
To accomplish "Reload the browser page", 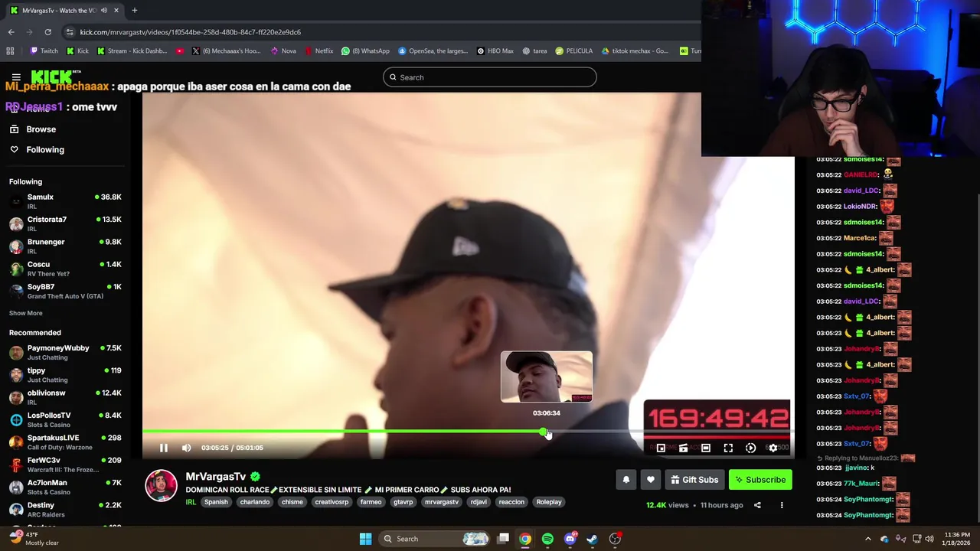I will (x=47, y=32).
